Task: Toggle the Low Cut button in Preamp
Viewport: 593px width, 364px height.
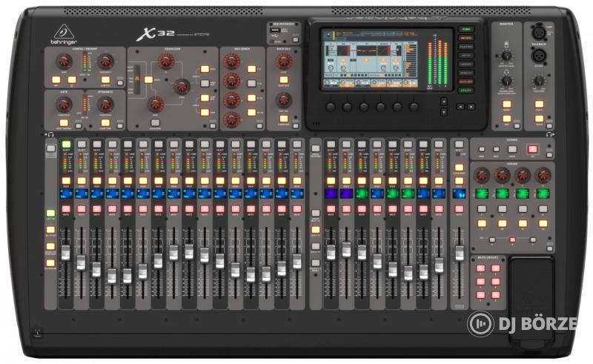Action: (105, 80)
